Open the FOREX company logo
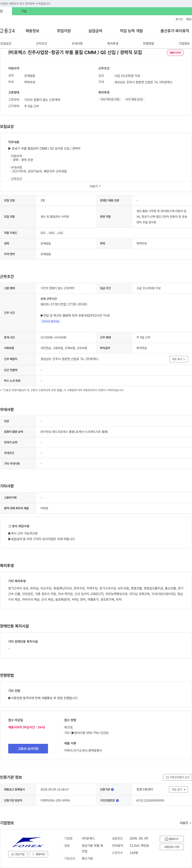192x868 pixels. [28, 842]
